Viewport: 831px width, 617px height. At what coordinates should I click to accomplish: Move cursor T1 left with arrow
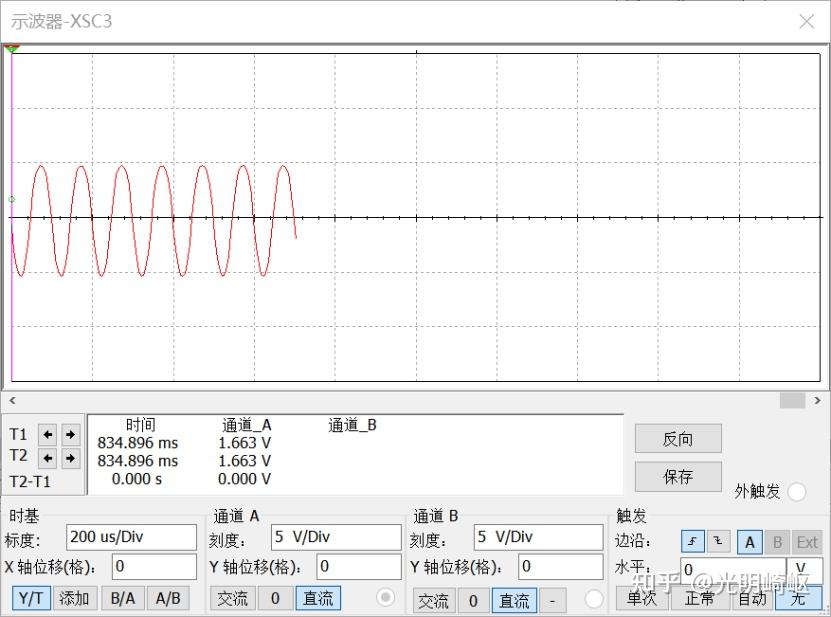[x=48, y=435]
